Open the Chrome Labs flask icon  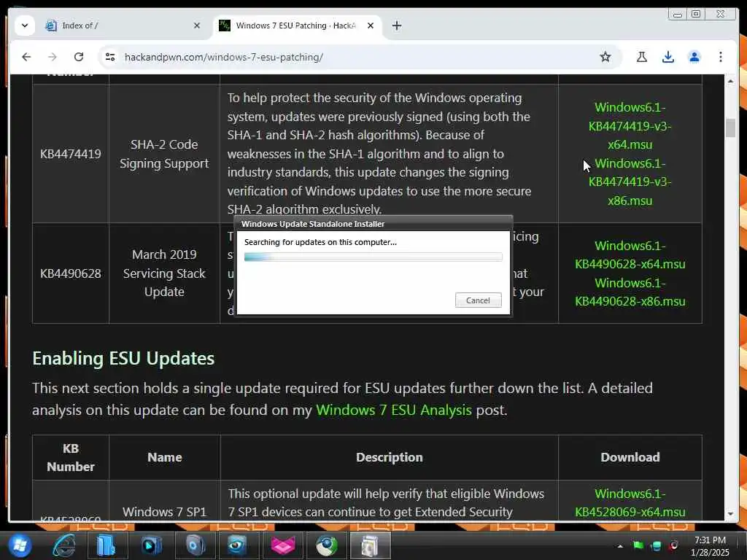coord(642,57)
